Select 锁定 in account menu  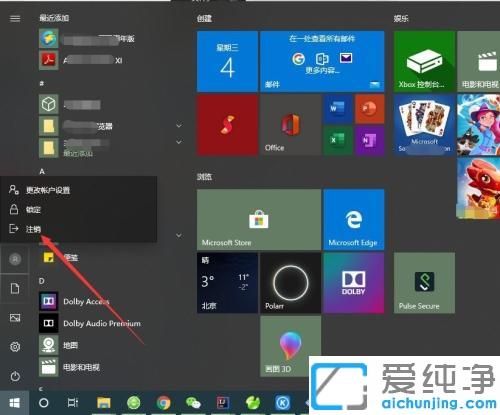coord(78,210)
